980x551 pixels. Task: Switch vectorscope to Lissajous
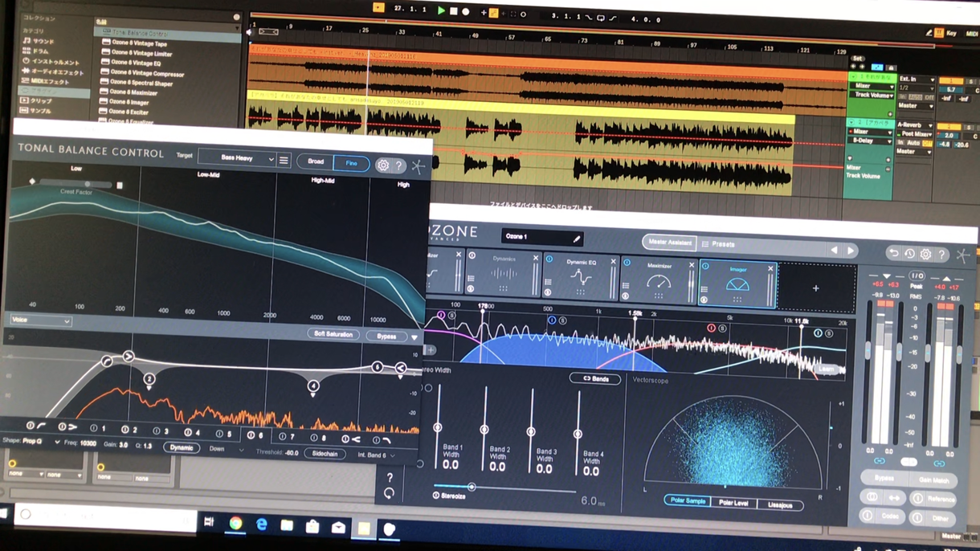tap(780, 506)
